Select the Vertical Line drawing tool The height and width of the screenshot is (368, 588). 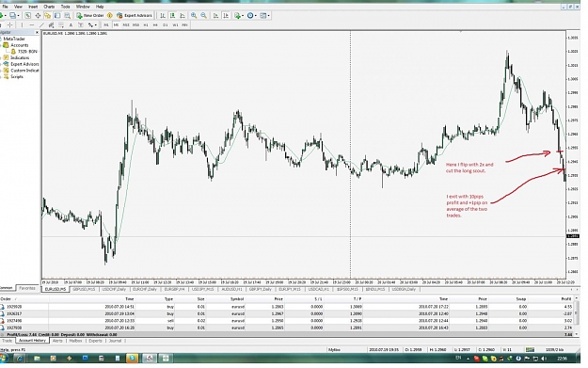tap(23, 25)
